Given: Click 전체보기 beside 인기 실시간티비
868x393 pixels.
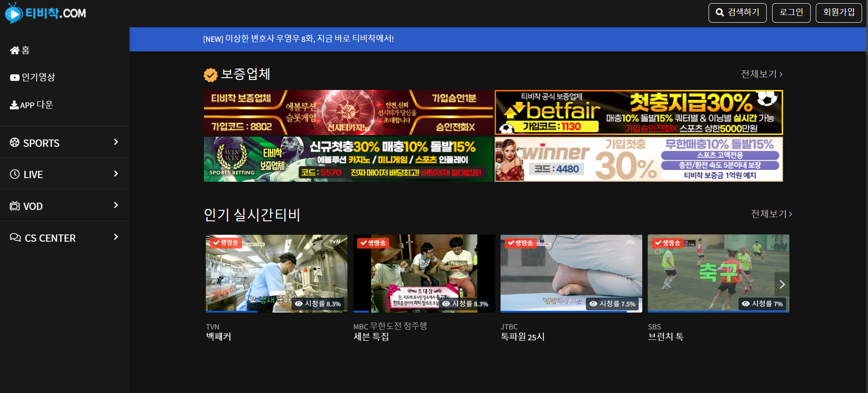Looking at the screenshot, I should point(772,214).
